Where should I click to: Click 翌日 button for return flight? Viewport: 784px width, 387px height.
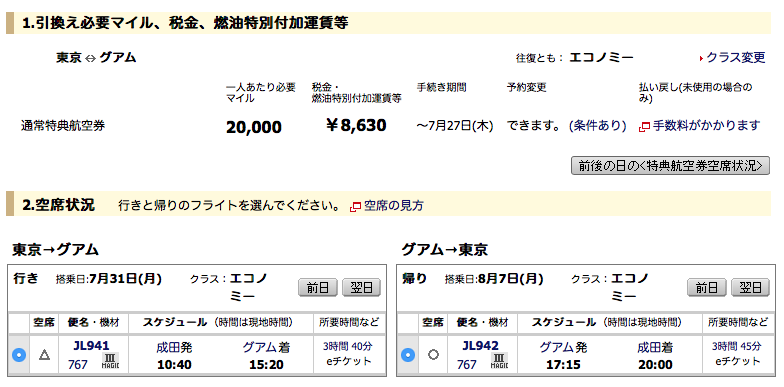click(750, 288)
